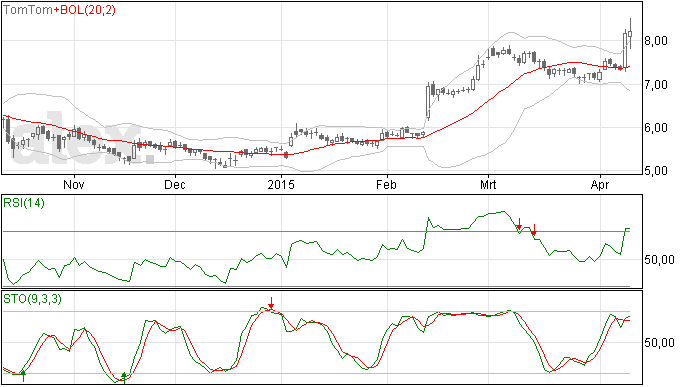Click the RSI(14) panel label
690x387 pixels.
(x=24, y=203)
